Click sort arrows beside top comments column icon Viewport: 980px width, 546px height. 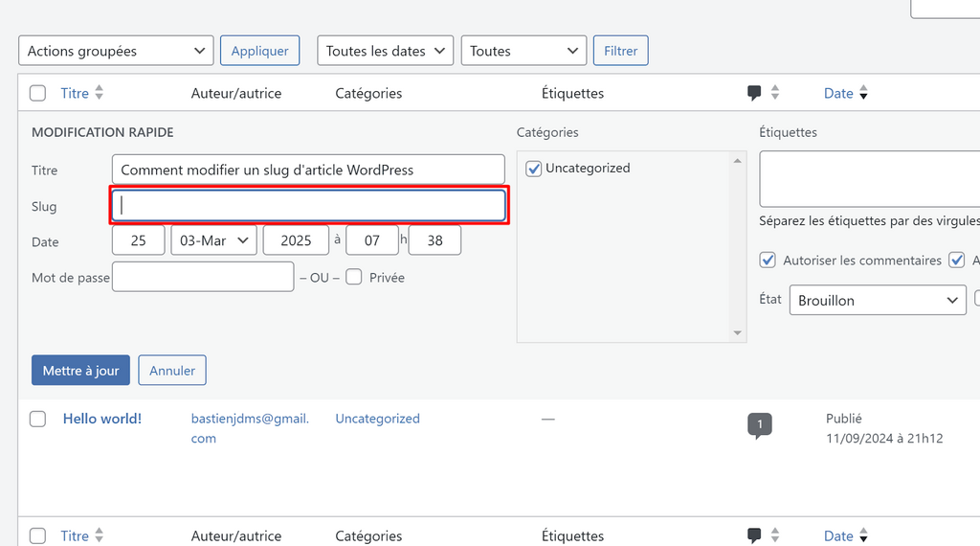[x=775, y=93]
